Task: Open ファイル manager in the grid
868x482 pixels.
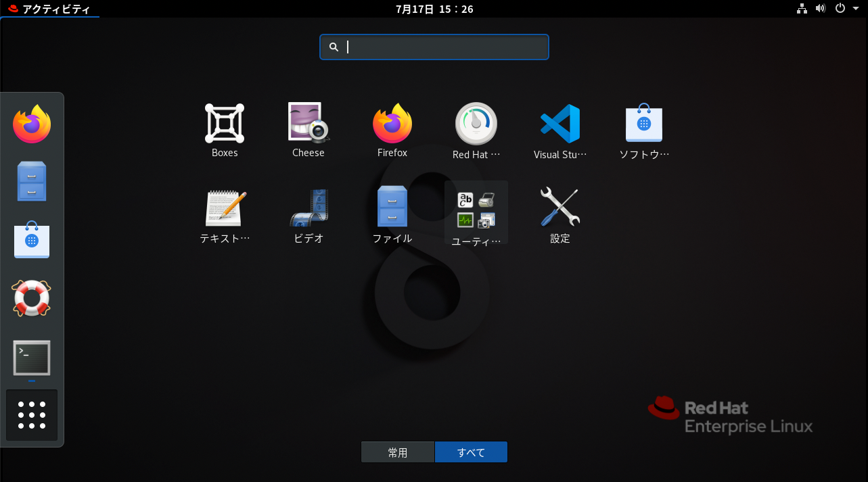Action: tap(392, 215)
